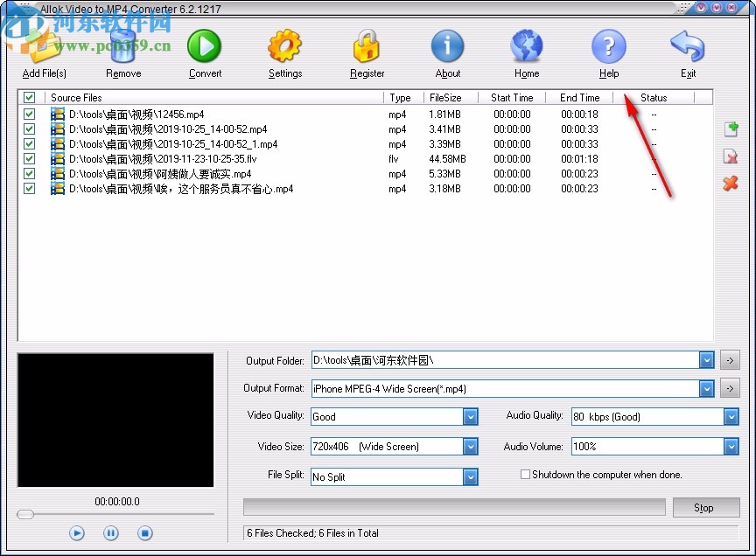
Task: Add a file using the green plus icon
Action: click(x=731, y=129)
